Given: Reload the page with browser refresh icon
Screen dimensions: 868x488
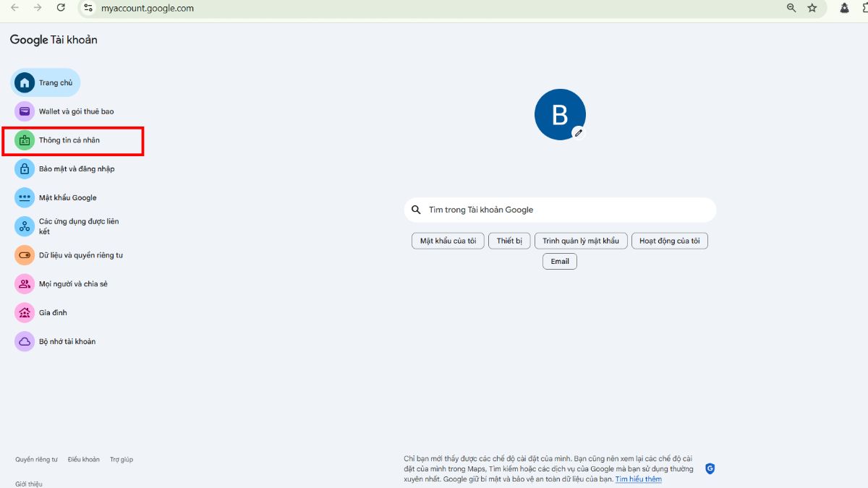Looking at the screenshot, I should click(x=61, y=8).
